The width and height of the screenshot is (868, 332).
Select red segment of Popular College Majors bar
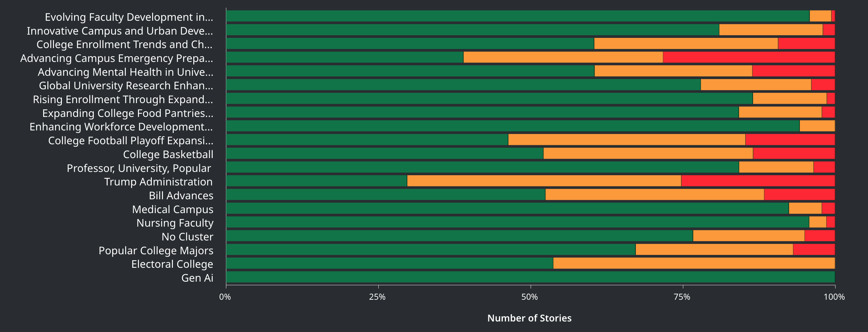click(814, 250)
